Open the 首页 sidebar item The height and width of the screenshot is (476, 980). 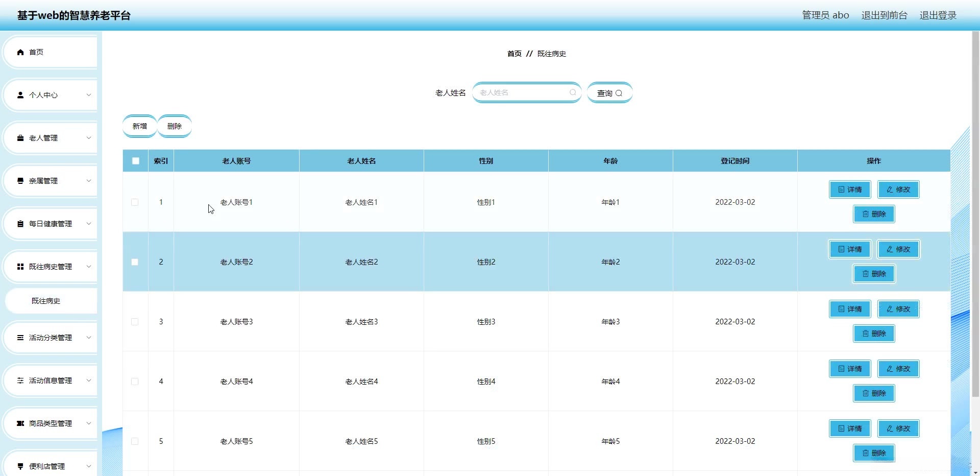51,52
